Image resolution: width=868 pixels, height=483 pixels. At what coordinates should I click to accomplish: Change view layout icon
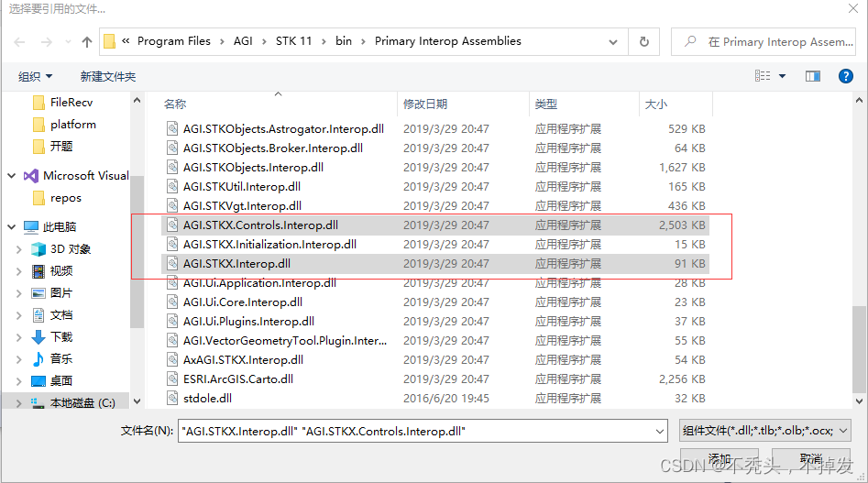[763, 76]
